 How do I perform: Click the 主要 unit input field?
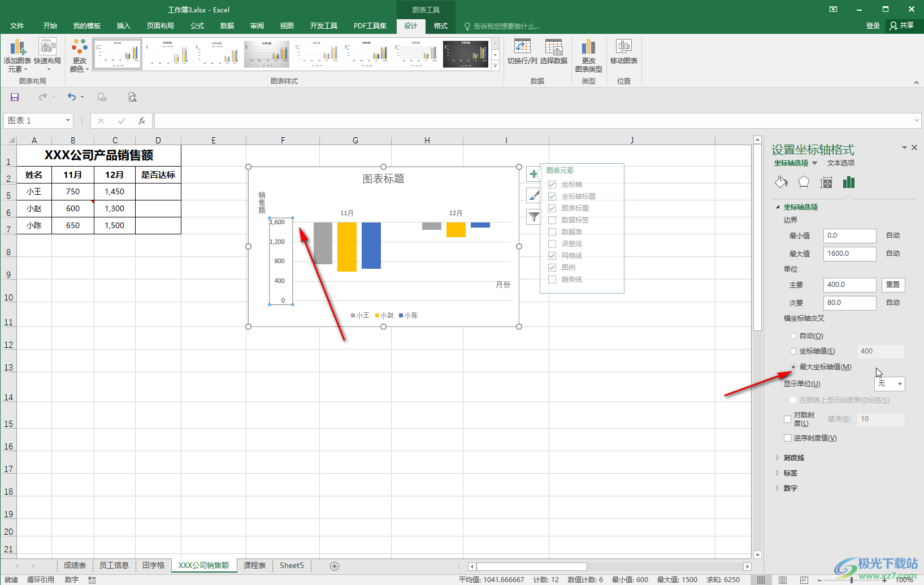click(x=849, y=285)
